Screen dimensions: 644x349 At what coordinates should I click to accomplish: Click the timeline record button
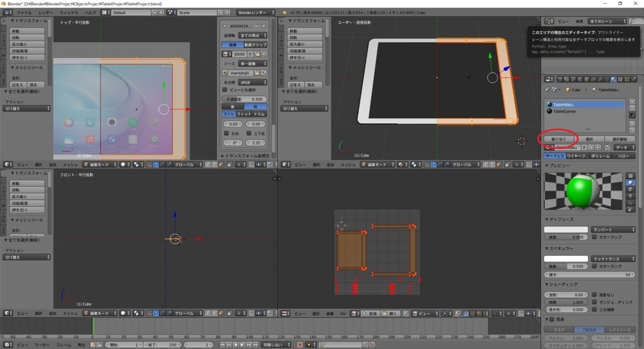[300, 345]
